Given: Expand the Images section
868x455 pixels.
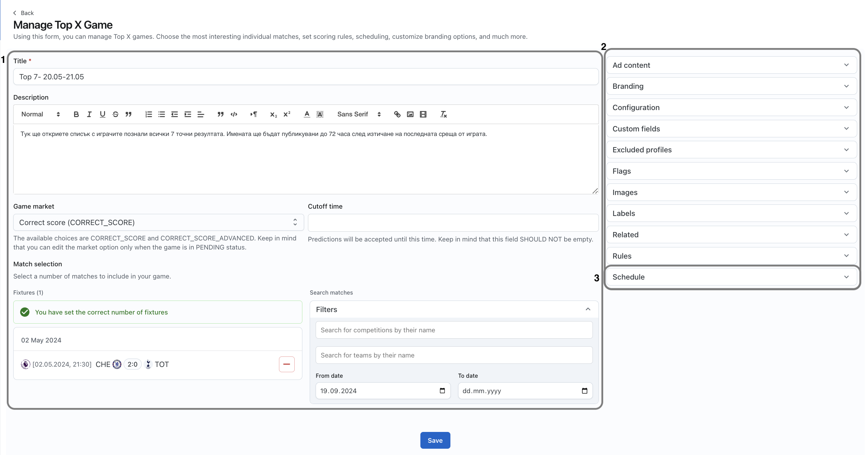Looking at the screenshot, I should [x=731, y=192].
